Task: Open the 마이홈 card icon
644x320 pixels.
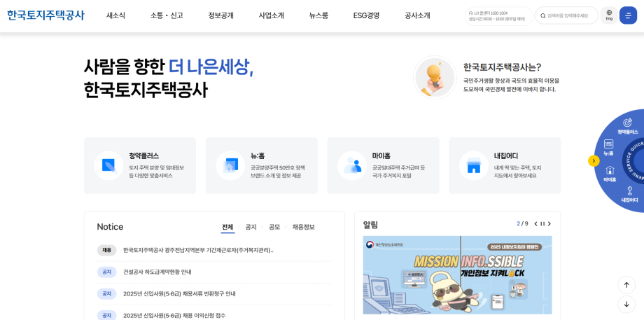Action: [x=352, y=165]
